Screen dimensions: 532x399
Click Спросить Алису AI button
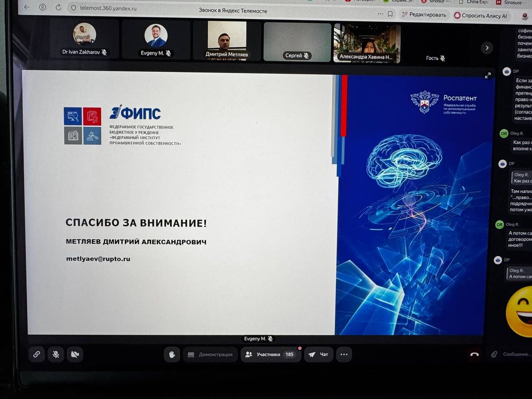pos(481,16)
